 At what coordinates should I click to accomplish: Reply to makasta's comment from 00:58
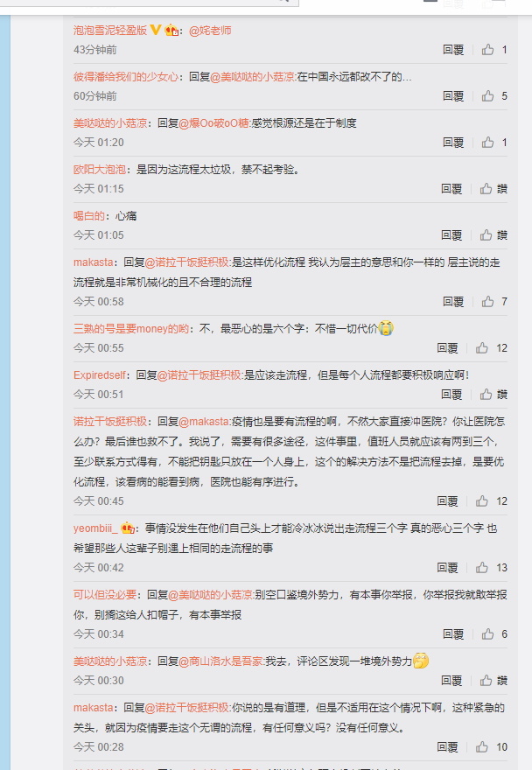pyautogui.click(x=453, y=302)
